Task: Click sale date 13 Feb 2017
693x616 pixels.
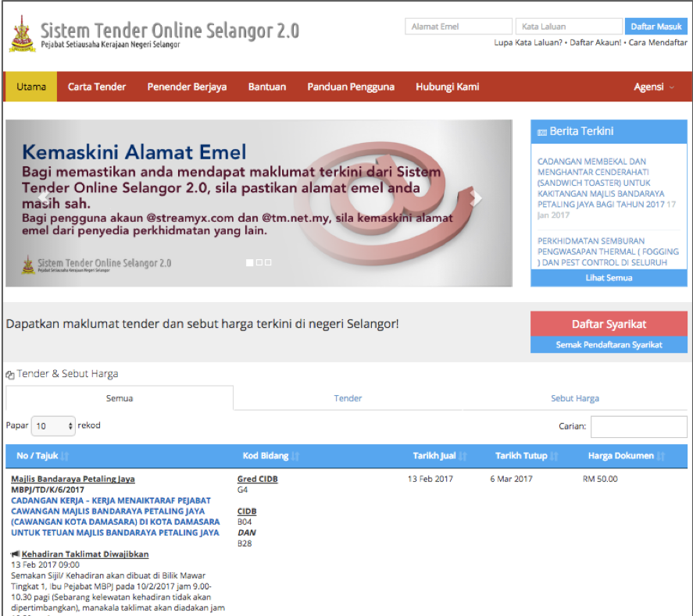Action: pos(430,479)
